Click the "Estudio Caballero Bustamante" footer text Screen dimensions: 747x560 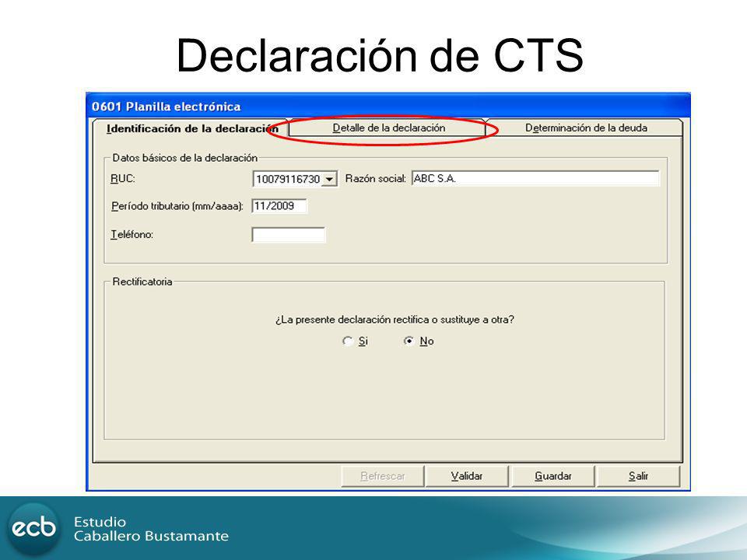(151, 529)
